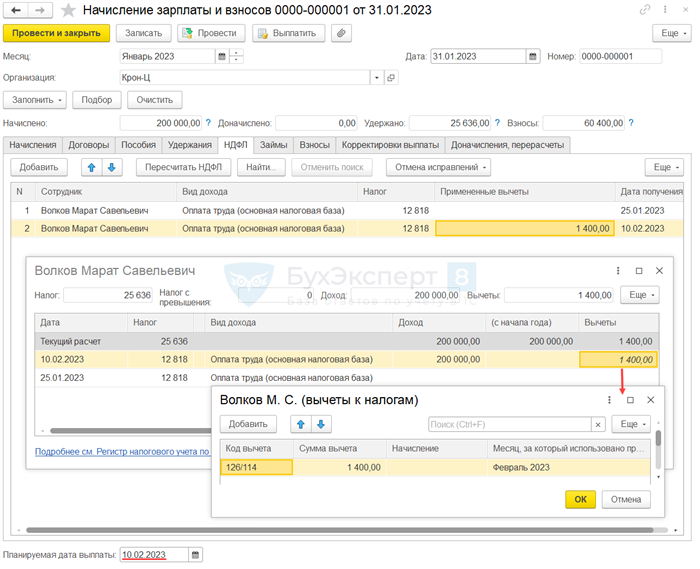
Task: Expand Отмена исправлений dropdown
Action: [438, 167]
